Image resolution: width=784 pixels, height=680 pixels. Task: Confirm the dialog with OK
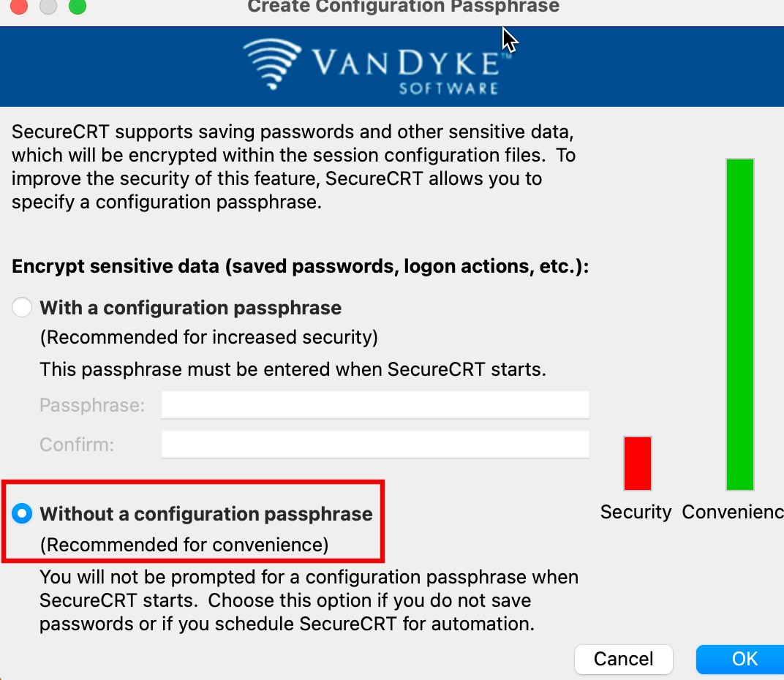742,659
